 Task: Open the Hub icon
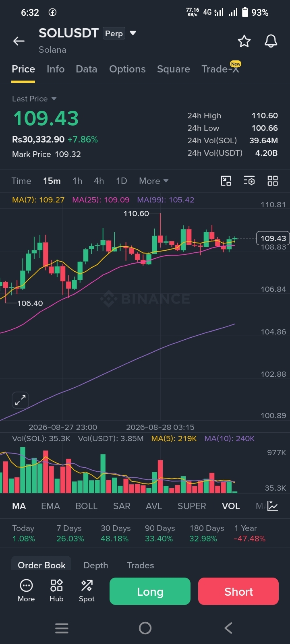[56, 591]
